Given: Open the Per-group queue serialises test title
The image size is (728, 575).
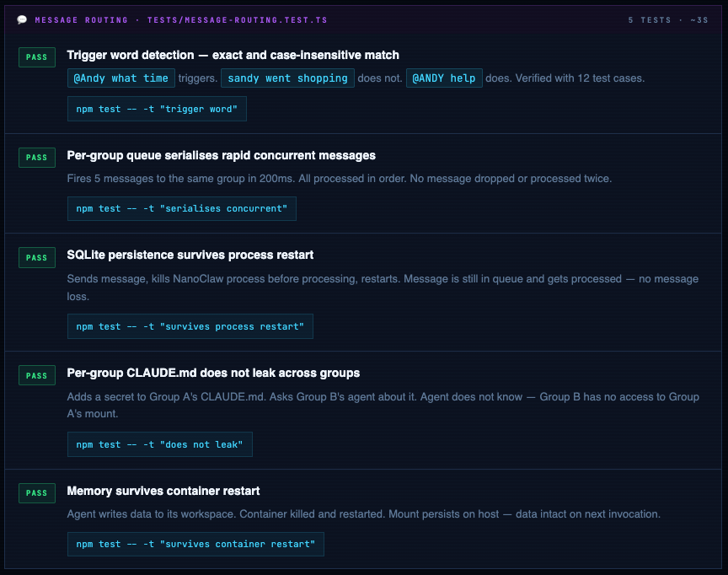Looking at the screenshot, I should coord(221,155).
